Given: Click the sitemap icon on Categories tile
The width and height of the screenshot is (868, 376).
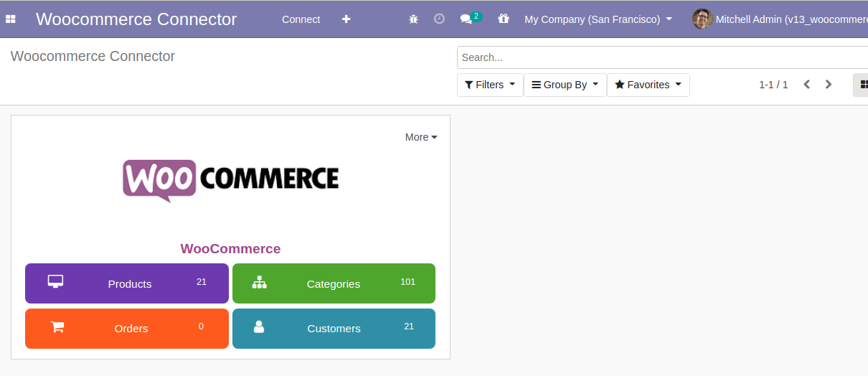Looking at the screenshot, I should [x=259, y=282].
